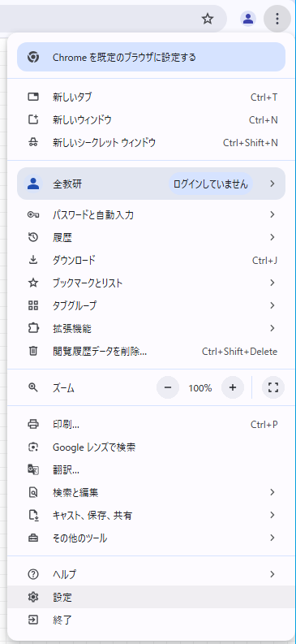Choose 終了 to exit Chrome
The height and width of the screenshot is (644, 296).
click(x=151, y=620)
